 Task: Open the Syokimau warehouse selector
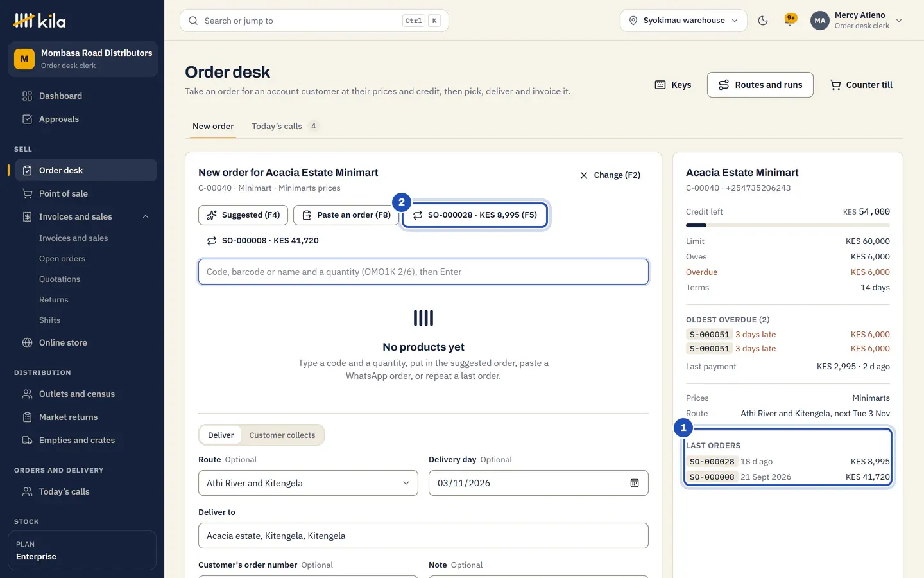point(683,21)
